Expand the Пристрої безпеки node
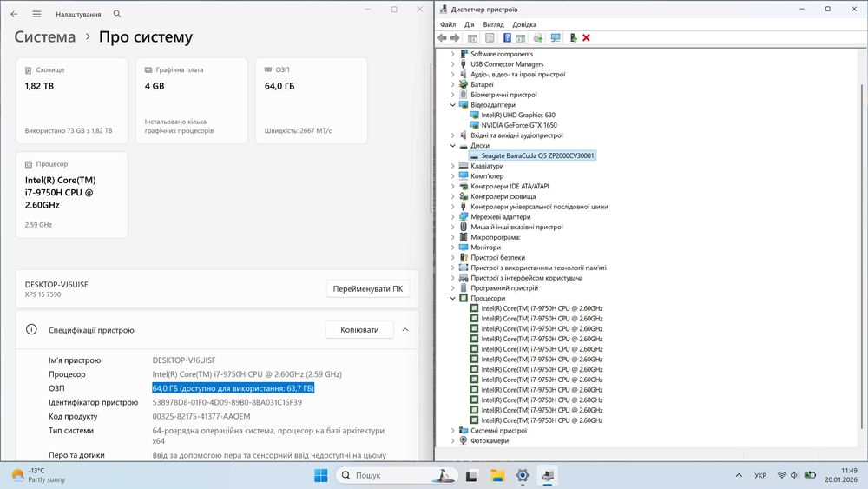 [453, 257]
